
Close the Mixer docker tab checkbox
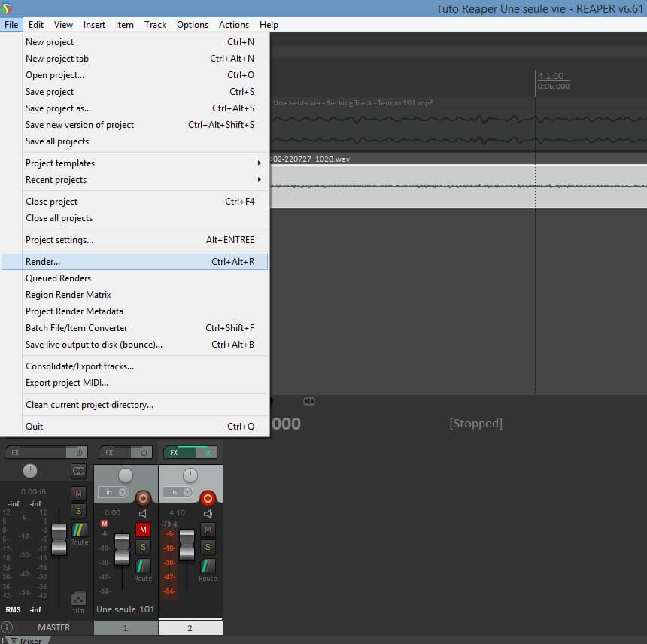14,641
